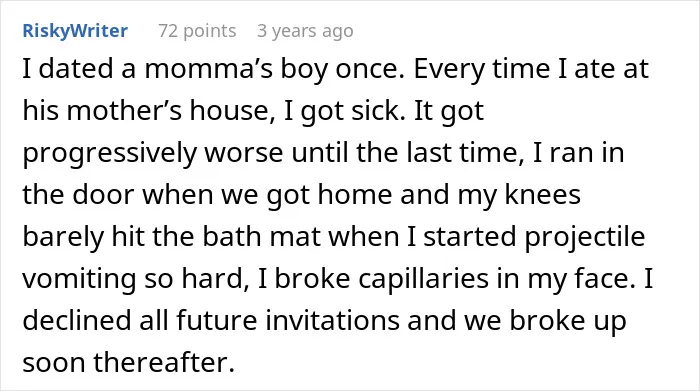Click the 72 points score label
The height and width of the screenshot is (391, 700).
(197, 31)
